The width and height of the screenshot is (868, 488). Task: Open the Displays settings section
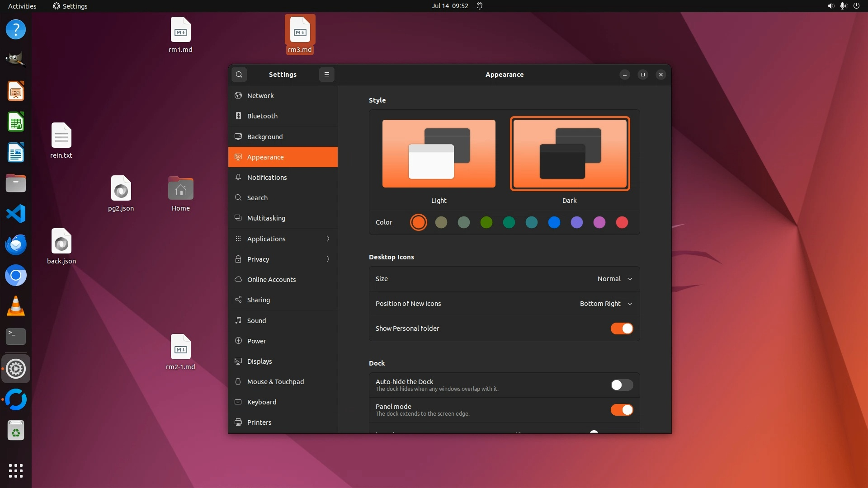(x=259, y=361)
